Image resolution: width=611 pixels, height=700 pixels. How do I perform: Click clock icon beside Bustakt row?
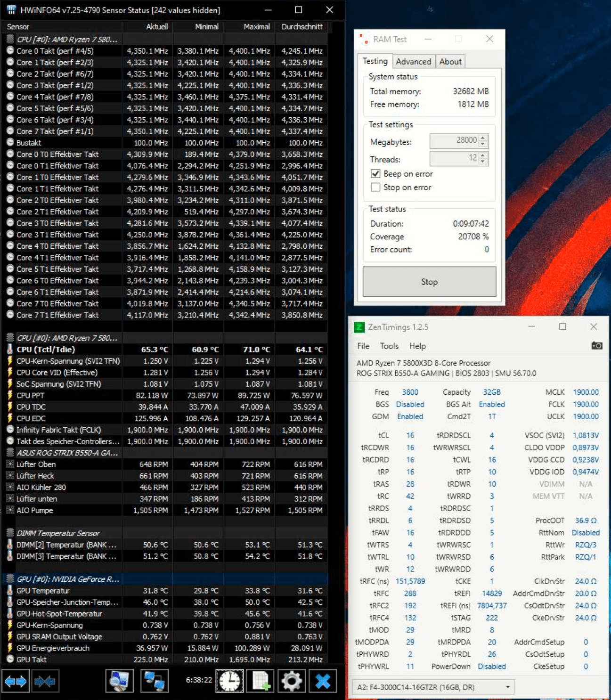(x=10, y=142)
